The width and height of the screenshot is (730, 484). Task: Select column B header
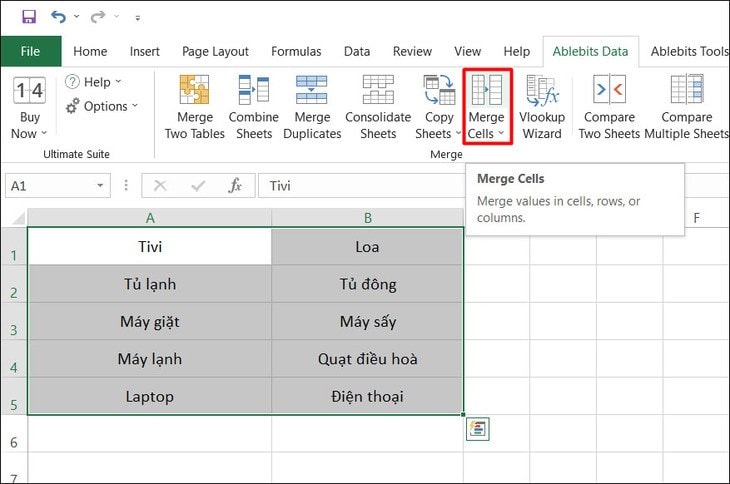tap(368, 218)
